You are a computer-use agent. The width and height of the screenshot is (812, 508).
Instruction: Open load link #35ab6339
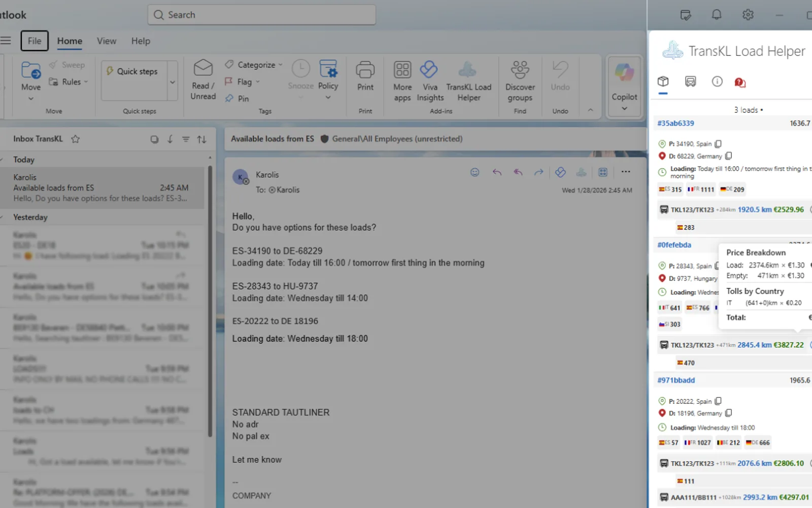[x=675, y=123]
